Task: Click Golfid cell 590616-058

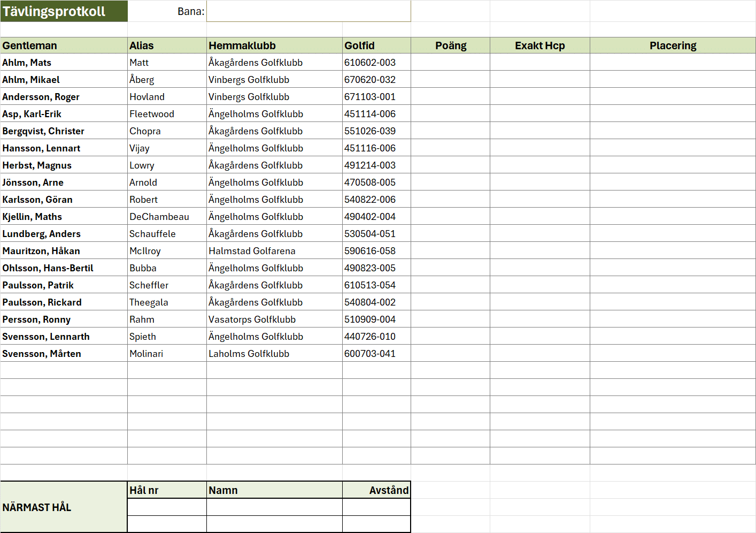Action: [376, 251]
